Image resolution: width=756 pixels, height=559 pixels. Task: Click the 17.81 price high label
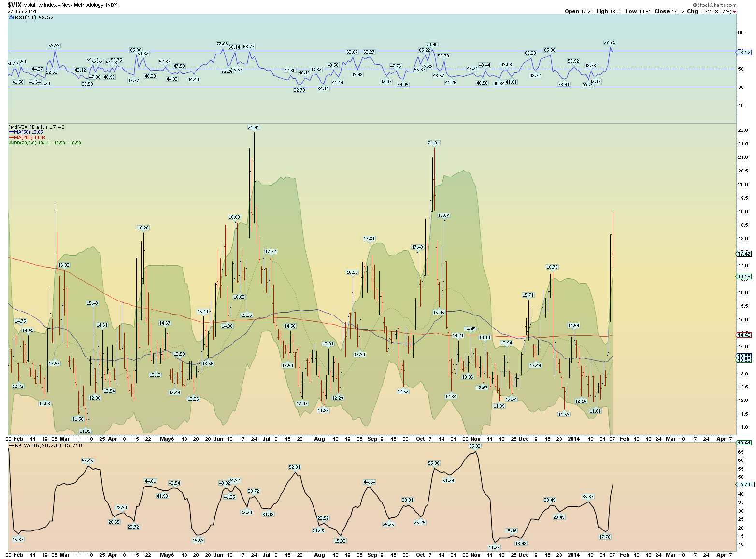click(369, 238)
